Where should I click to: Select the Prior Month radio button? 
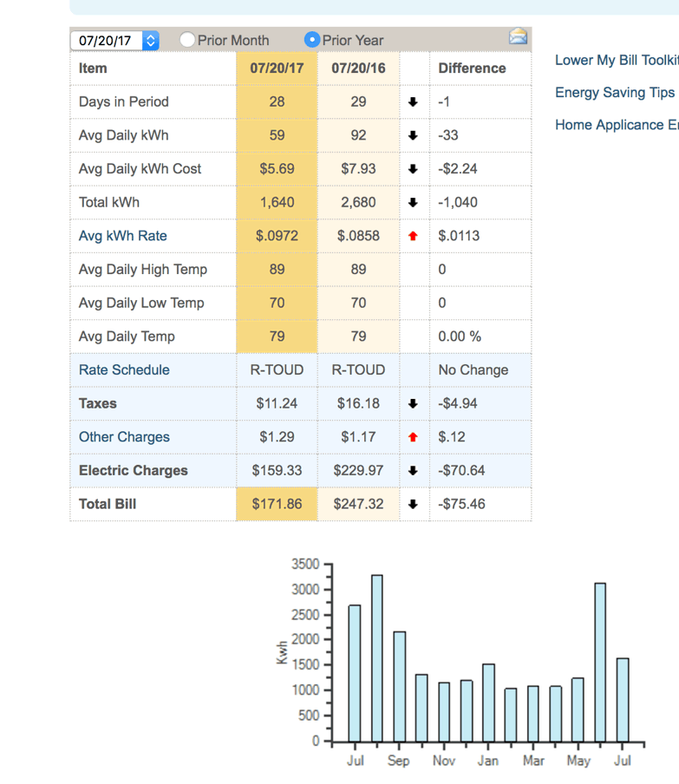pyautogui.click(x=187, y=40)
